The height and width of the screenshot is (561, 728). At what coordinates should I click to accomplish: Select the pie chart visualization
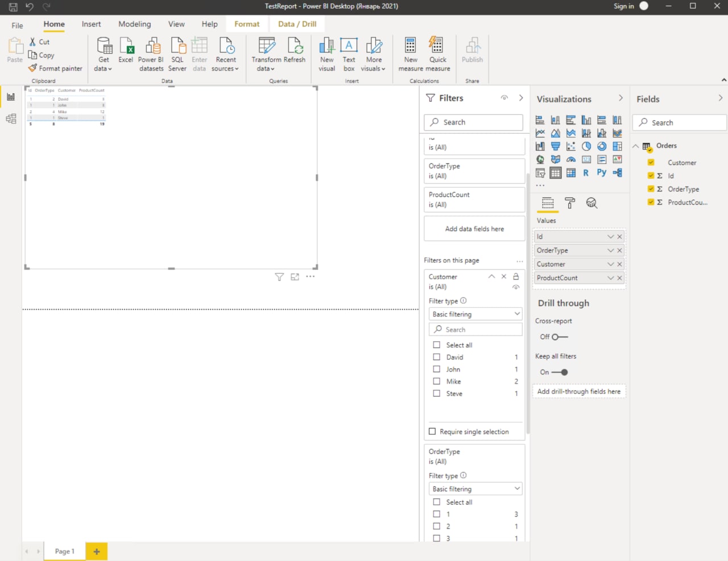(x=586, y=146)
